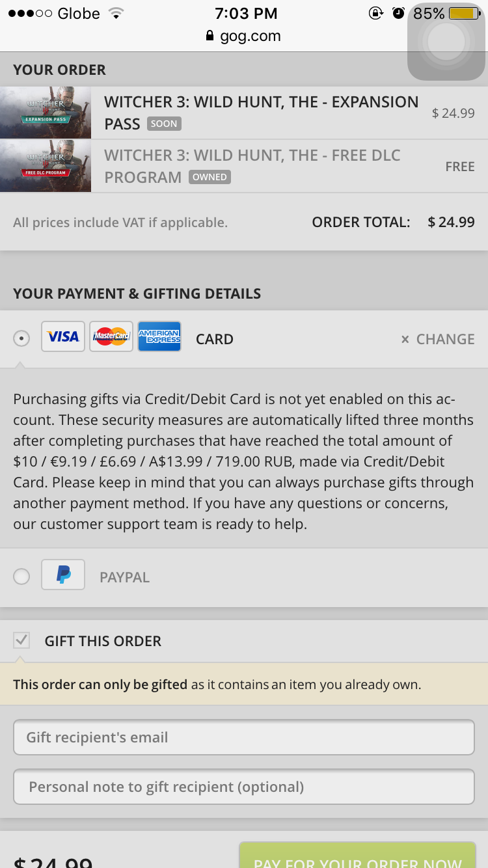Tap the padlock icon beside gog.com
Viewport: 488px width, 868px height.
tap(210, 36)
